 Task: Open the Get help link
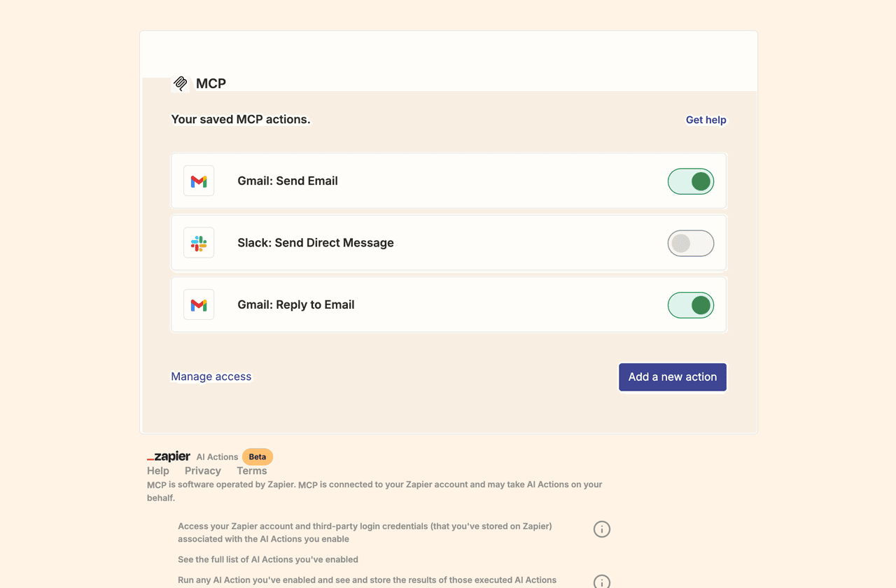point(706,120)
